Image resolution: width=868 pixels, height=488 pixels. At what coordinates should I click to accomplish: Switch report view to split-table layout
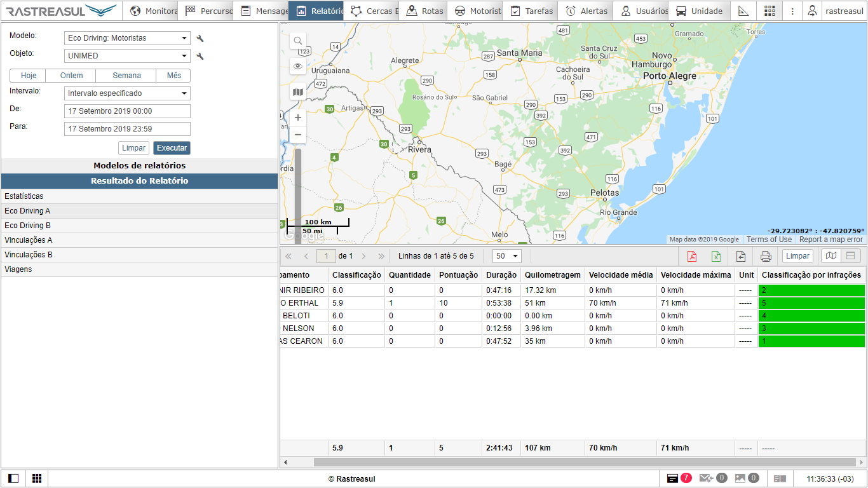tap(850, 256)
